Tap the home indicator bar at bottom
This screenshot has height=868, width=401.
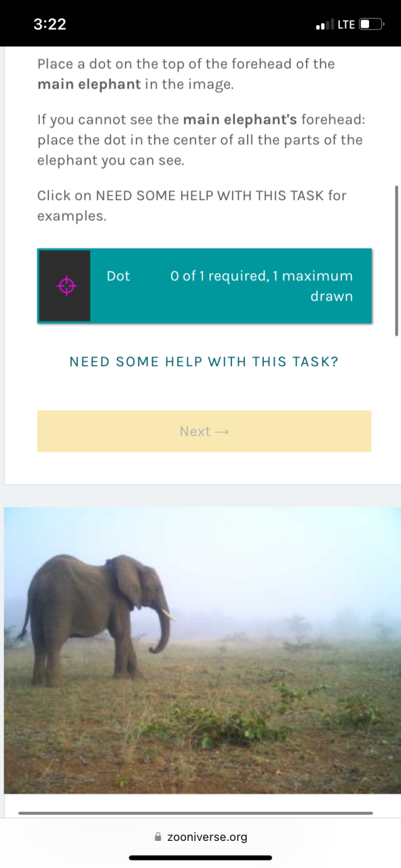pyautogui.click(x=200, y=858)
